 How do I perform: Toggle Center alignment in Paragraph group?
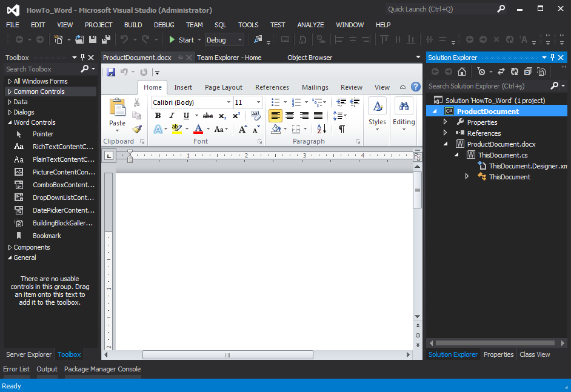pos(290,116)
